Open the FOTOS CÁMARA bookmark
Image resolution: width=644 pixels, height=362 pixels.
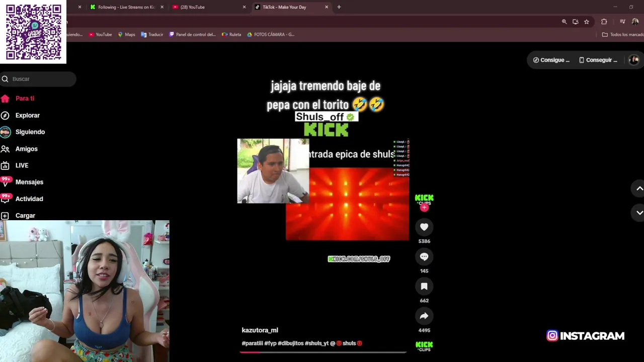pyautogui.click(x=271, y=35)
